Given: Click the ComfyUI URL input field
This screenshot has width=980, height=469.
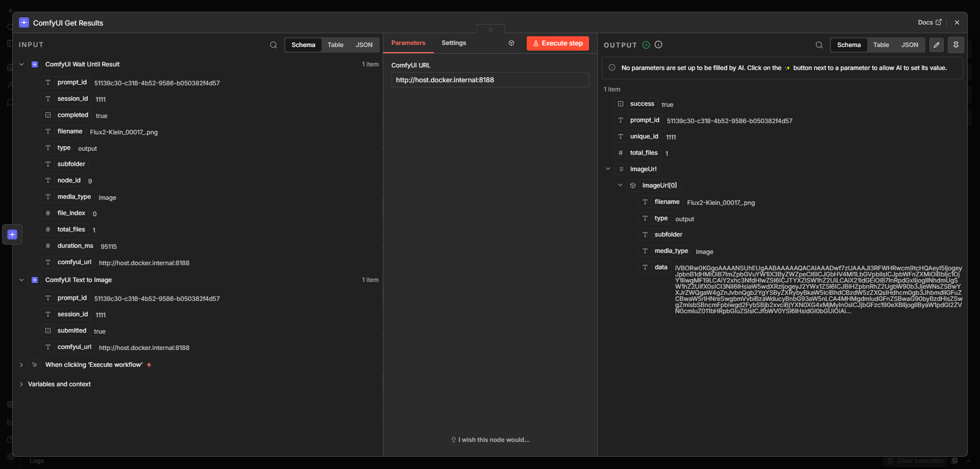Looking at the screenshot, I should pos(490,80).
